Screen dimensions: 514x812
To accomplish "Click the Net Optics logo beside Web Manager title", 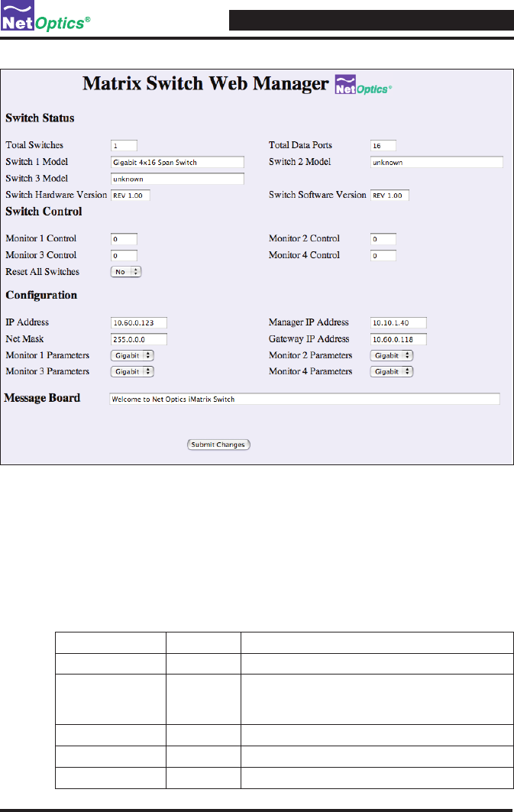I will 364,85.
